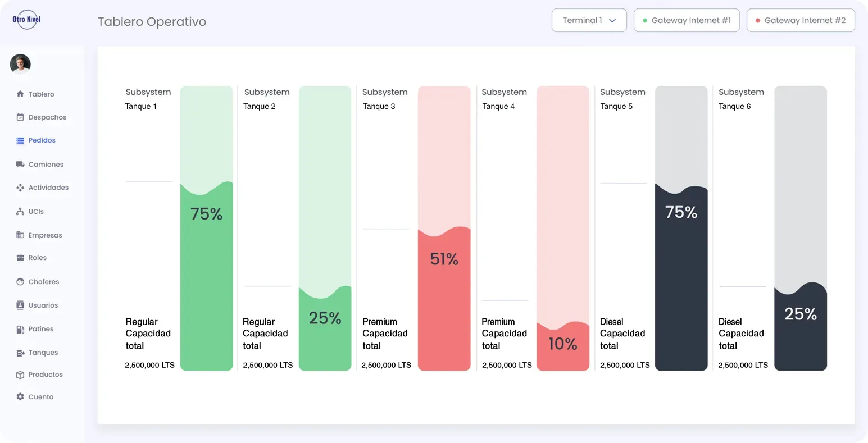Image resolution: width=868 pixels, height=443 pixels.
Task: Toggle Gateway Internet #1 status button
Action: 686,20
